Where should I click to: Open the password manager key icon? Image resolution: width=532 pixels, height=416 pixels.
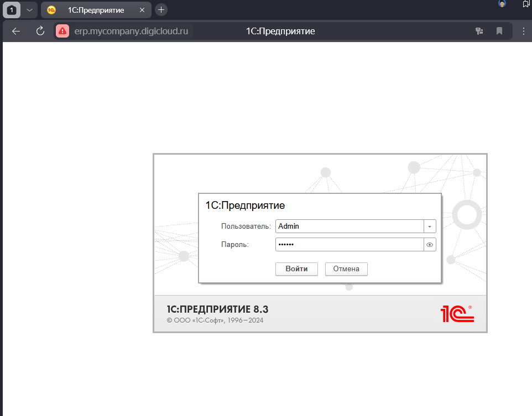point(479,31)
